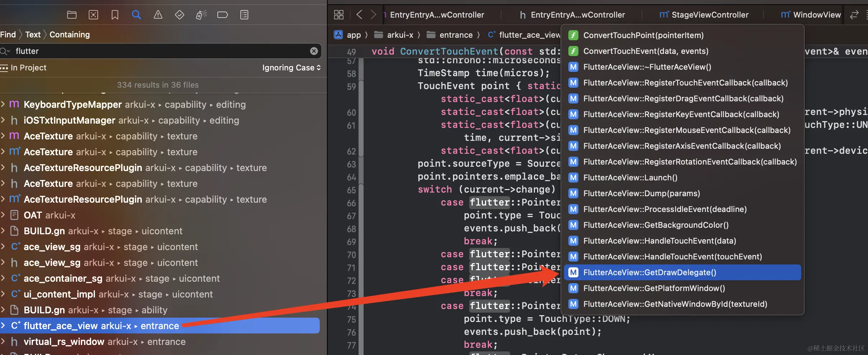Click Containing in the search breadcrumb
This screenshot has height=355, width=868.
(x=70, y=34)
